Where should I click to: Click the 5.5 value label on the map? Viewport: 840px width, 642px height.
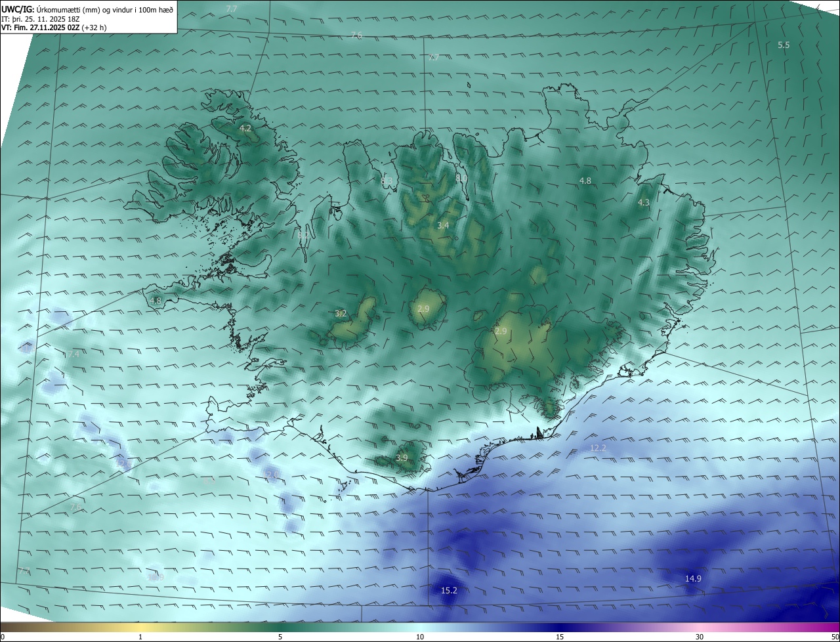point(784,45)
